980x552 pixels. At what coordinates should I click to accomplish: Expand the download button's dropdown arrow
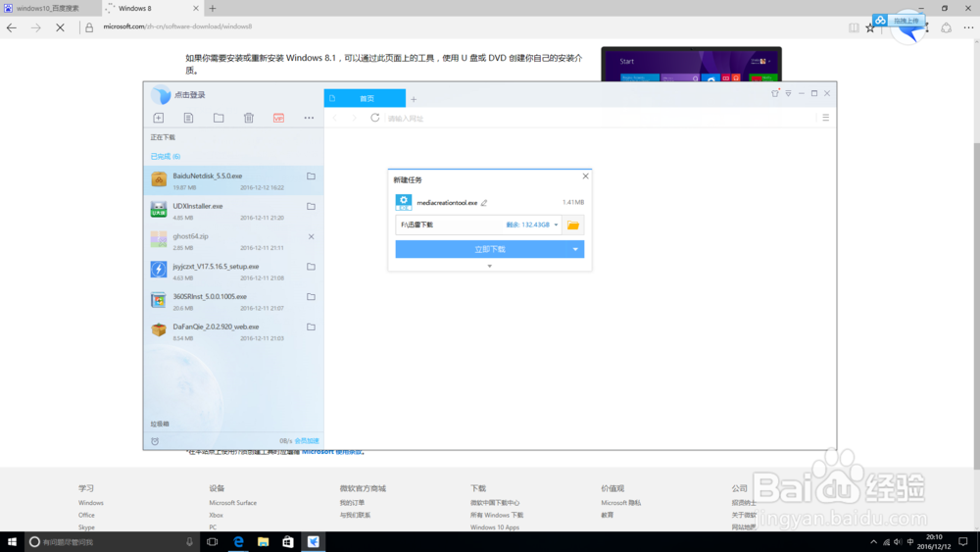[x=575, y=249]
